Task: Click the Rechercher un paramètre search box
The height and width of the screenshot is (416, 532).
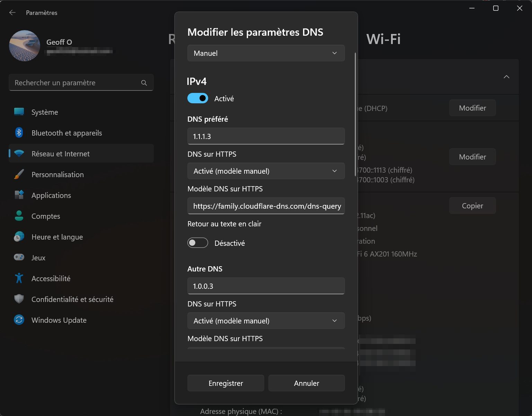Action: click(x=81, y=83)
